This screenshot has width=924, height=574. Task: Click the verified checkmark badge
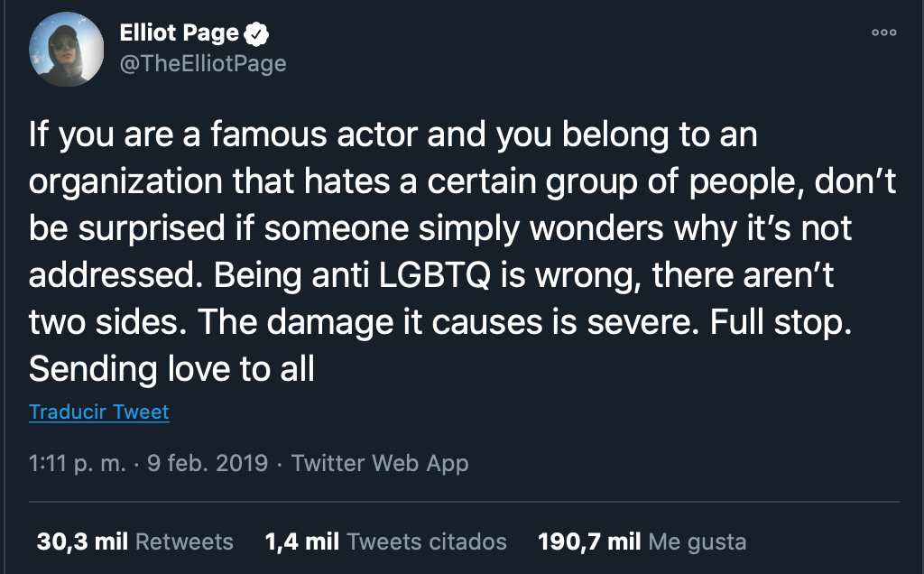257,33
